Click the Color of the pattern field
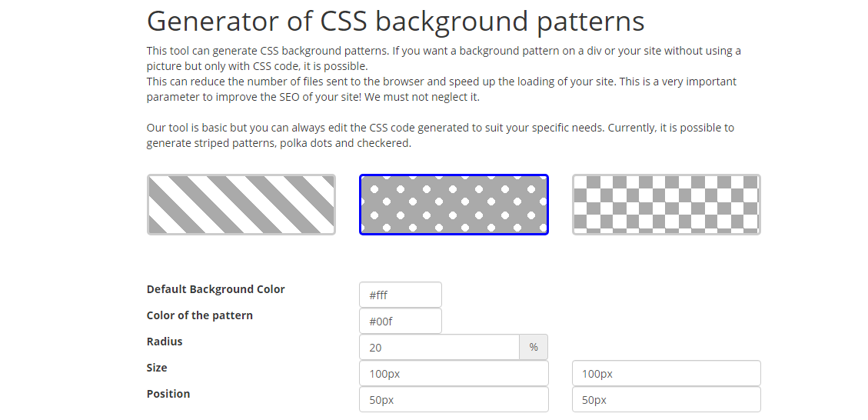868x420 pixels. pyautogui.click(x=401, y=321)
